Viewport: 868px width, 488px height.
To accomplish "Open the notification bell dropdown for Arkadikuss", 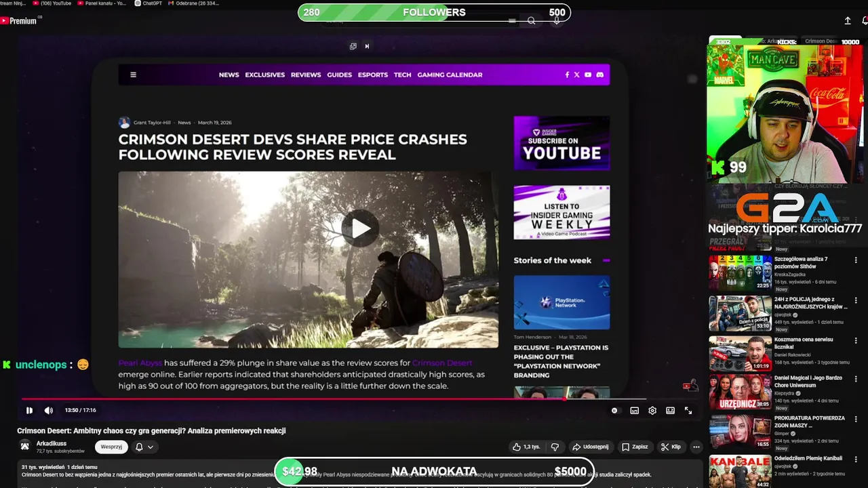I will 144,447.
